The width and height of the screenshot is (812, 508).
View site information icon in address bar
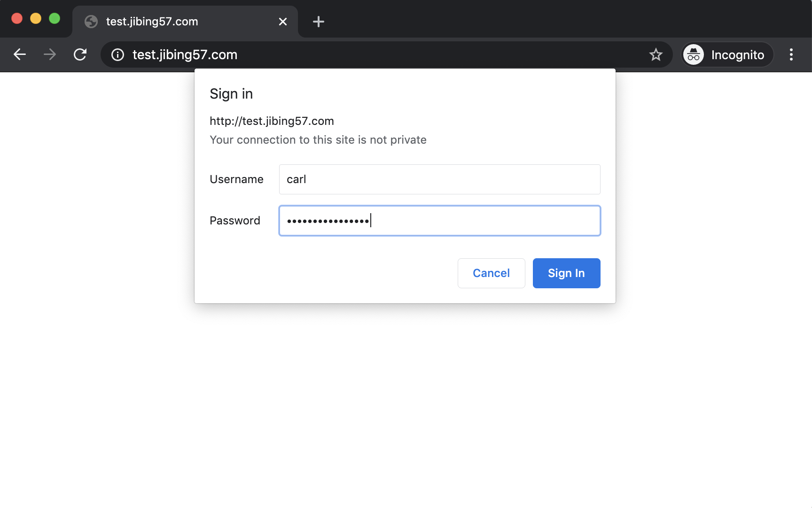[117, 55]
